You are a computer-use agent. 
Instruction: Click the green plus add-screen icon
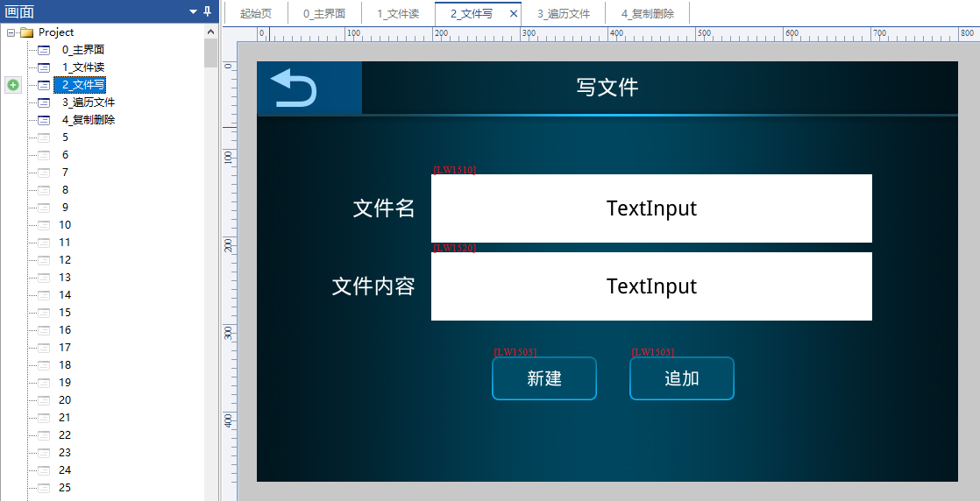tap(13, 85)
